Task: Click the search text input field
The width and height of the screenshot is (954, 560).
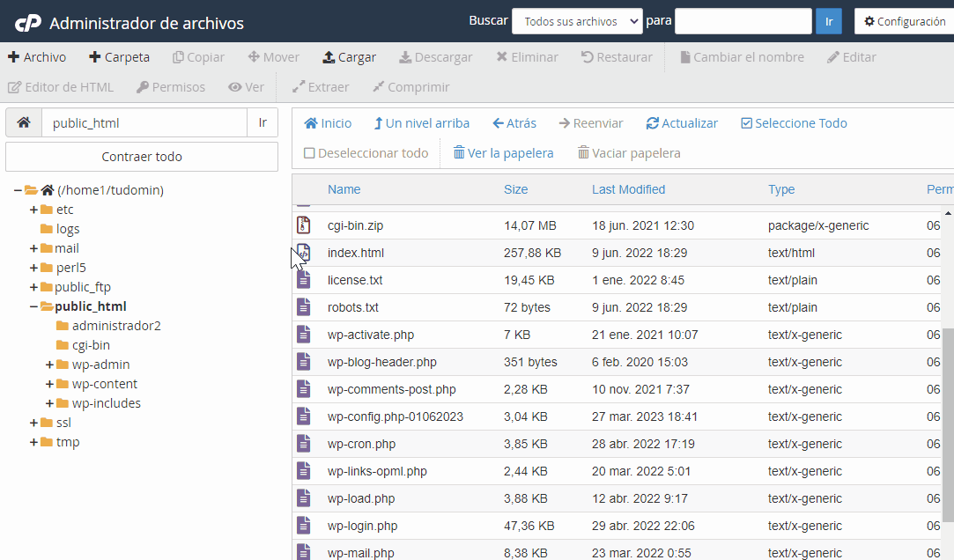Action: pyautogui.click(x=743, y=21)
